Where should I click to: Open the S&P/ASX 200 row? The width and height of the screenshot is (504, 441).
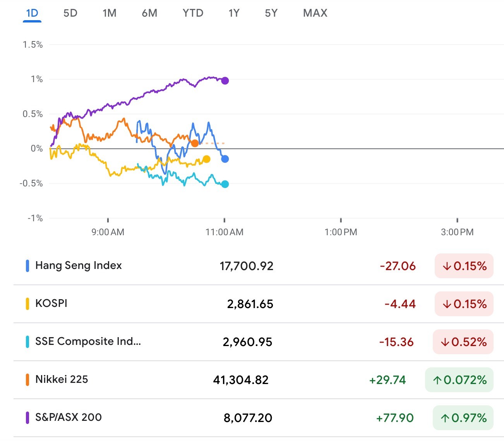point(259,418)
